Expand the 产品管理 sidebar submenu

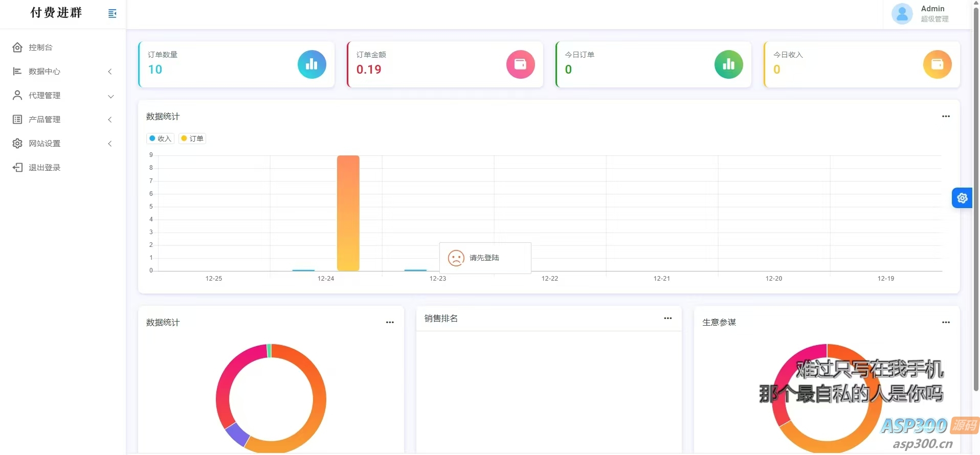(62, 120)
